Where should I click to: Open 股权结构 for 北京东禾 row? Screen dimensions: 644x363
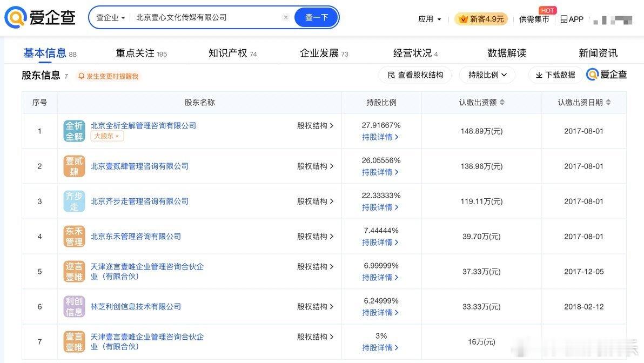point(315,237)
